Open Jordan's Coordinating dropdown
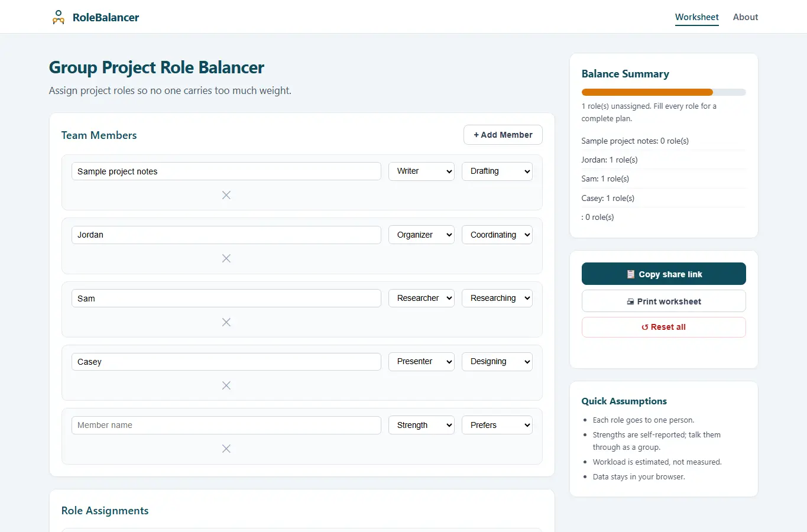Viewport: 807px width, 532px height. click(x=497, y=235)
